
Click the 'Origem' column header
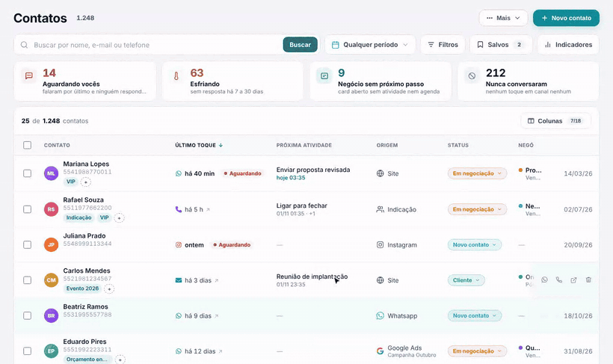(x=387, y=145)
